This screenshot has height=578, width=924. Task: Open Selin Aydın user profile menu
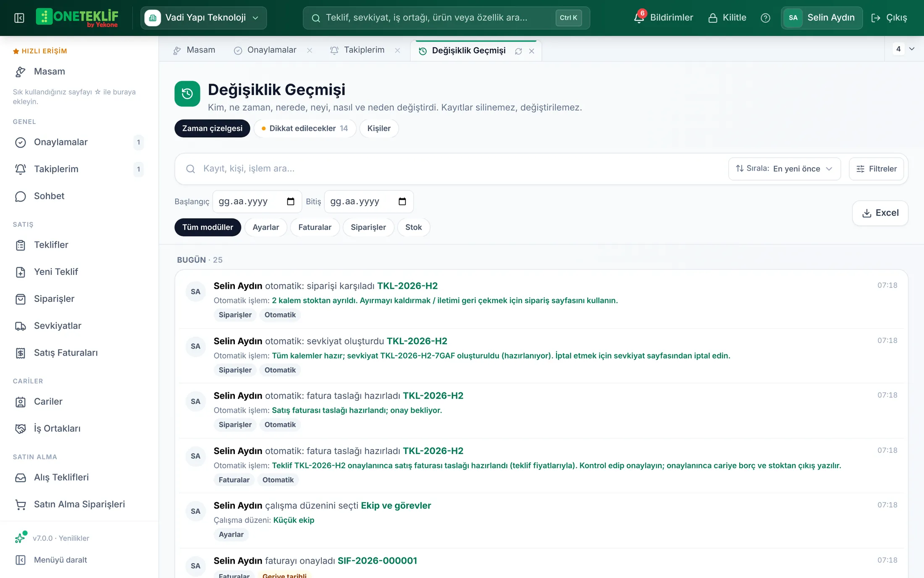[822, 18]
